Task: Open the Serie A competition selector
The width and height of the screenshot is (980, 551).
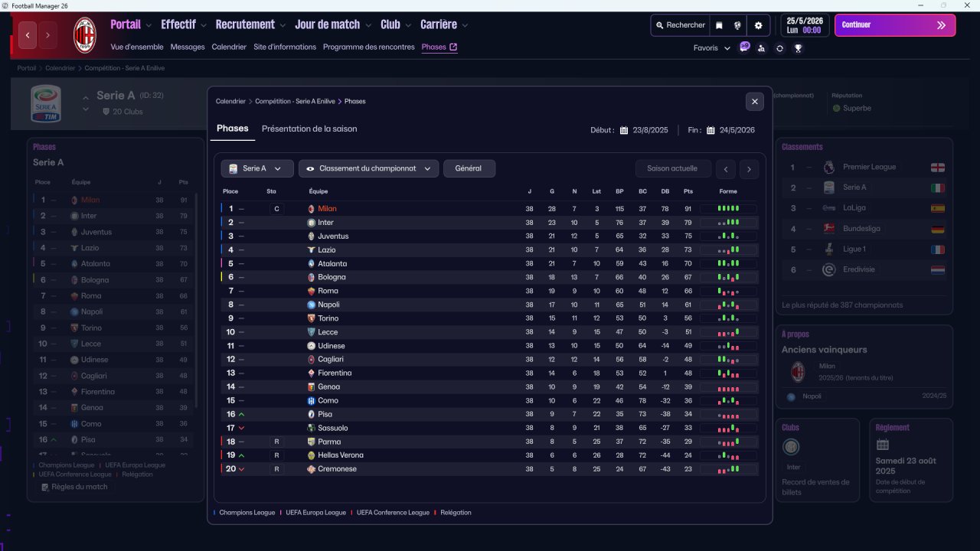Action: pyautogui.click(x=257, y=168)
